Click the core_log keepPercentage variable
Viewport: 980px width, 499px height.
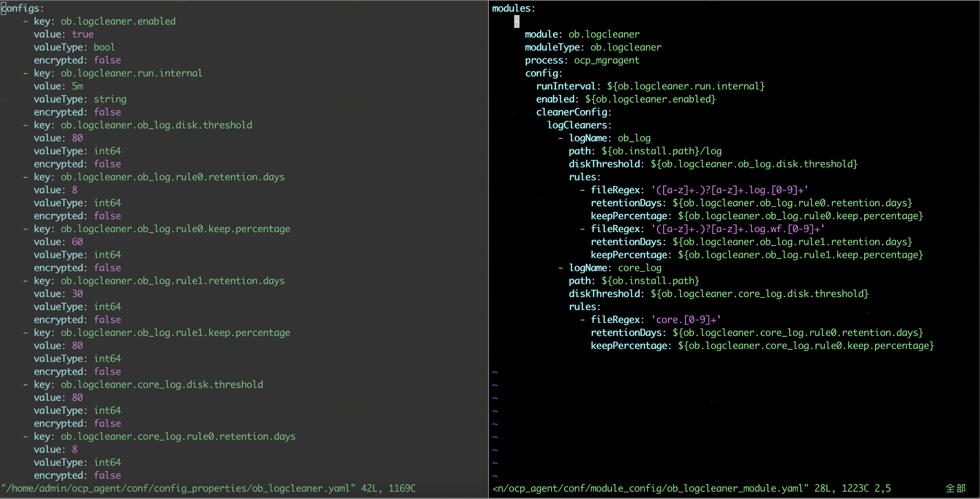(x=806, y=346)
